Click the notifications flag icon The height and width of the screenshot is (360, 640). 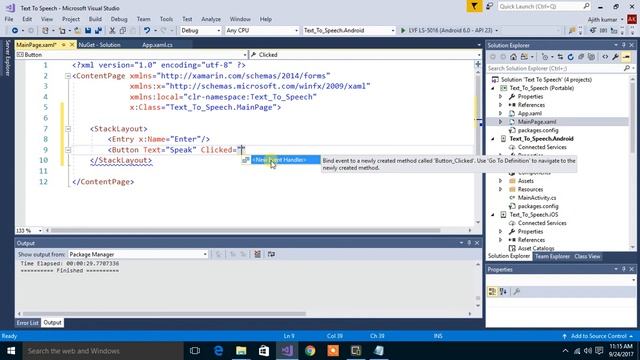(x=474, y=6)
